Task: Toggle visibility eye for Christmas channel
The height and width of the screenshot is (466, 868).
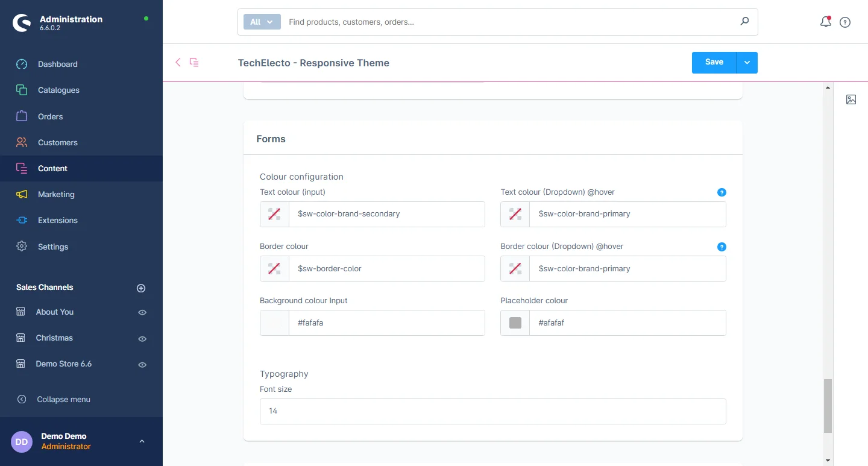Action: pos(142,339)
